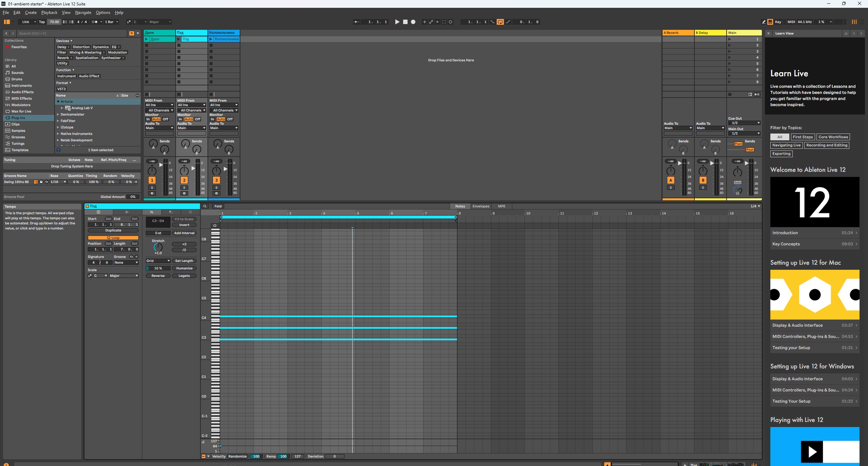Toggle the Loop switch in clip view
The height and width of the screenshot is (466, 868).
pyautogui.click(x=113, y=238)
